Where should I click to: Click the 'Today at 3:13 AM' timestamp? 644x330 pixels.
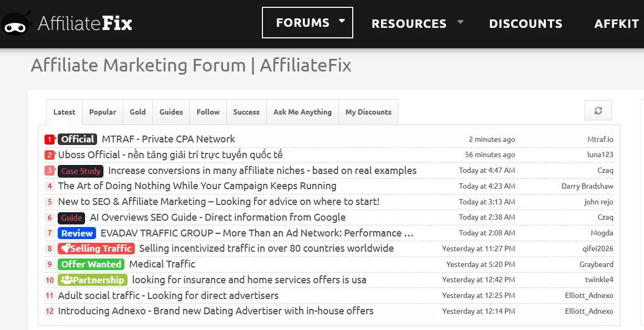(x=487, y=202)
